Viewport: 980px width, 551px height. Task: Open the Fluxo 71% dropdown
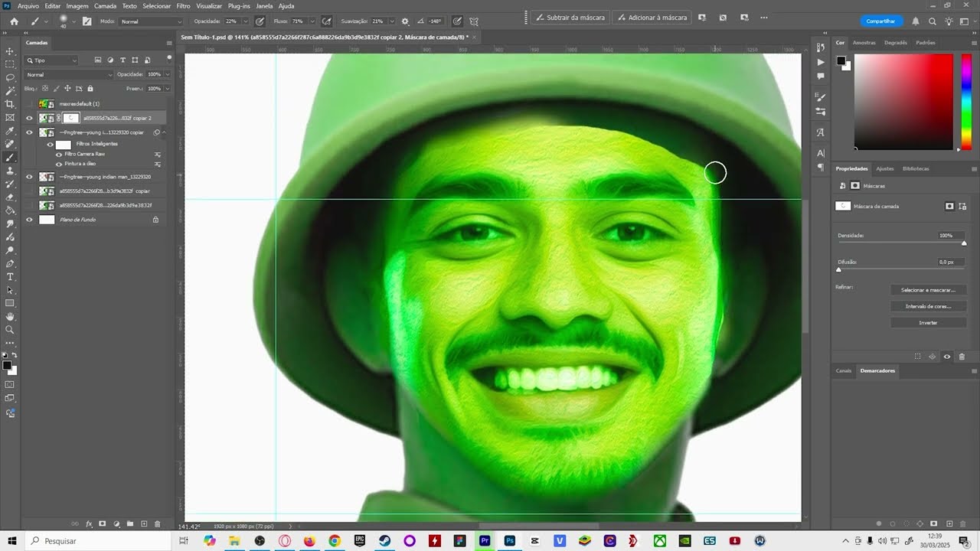tap(312, 21)
